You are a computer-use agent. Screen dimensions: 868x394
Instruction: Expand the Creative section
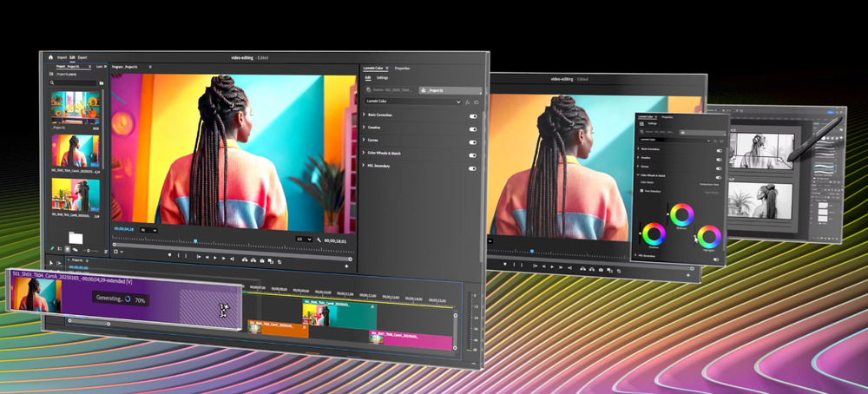[364, 127]
